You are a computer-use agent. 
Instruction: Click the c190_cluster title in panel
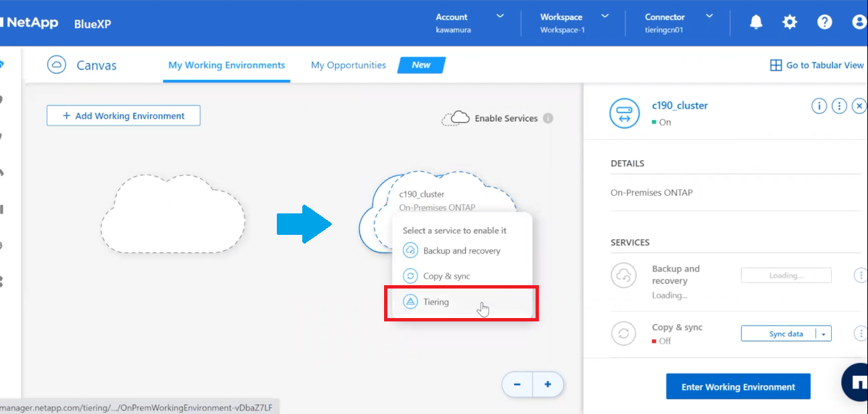680,105
